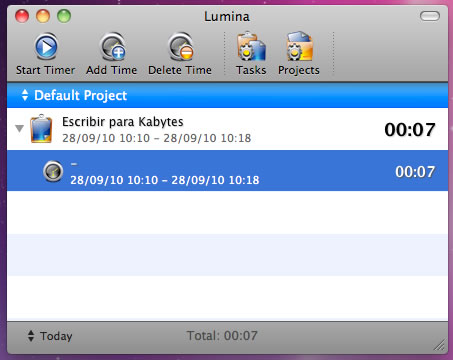Click the toolbar toggle pill button
Screen dimensions: 453x360
click(430, 16)
